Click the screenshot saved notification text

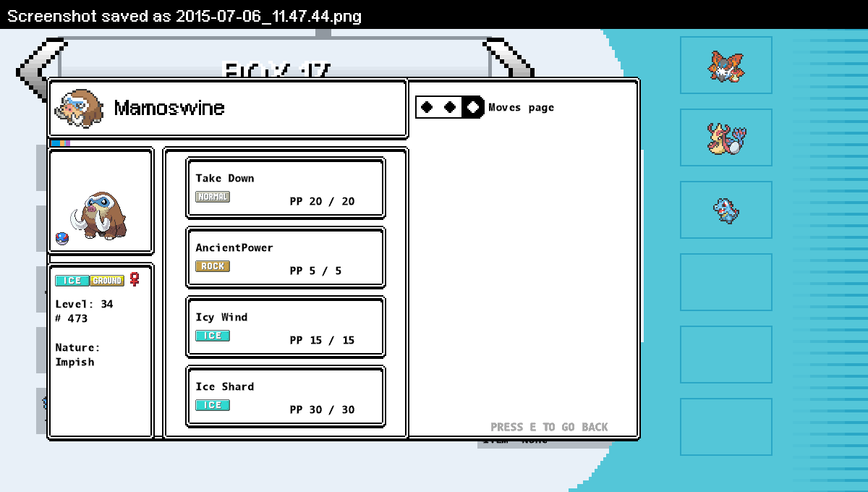pyautogui.click(x=184, y=16)
